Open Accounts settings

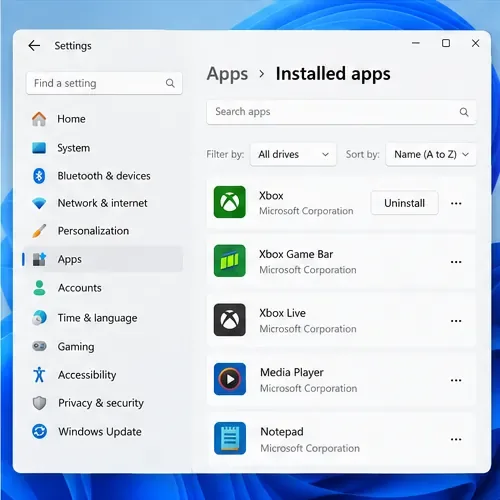(x=103, y=288)
